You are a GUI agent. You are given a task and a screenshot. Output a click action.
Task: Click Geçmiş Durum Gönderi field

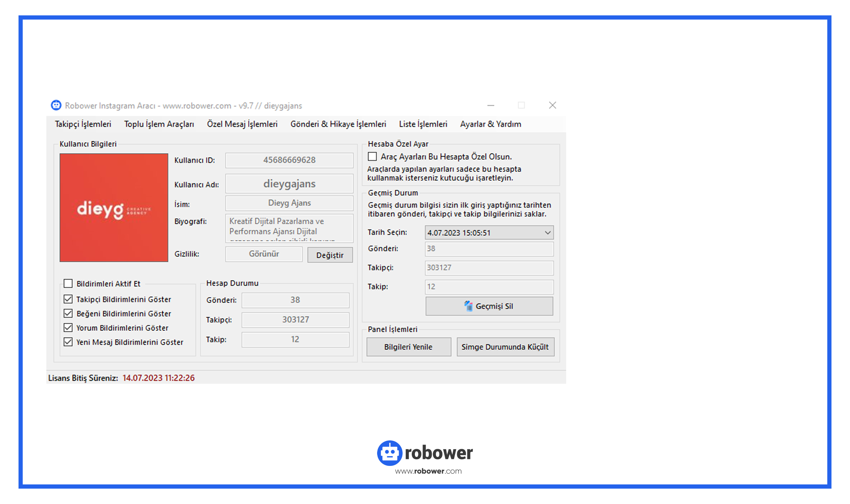click(x=489, y=249)
